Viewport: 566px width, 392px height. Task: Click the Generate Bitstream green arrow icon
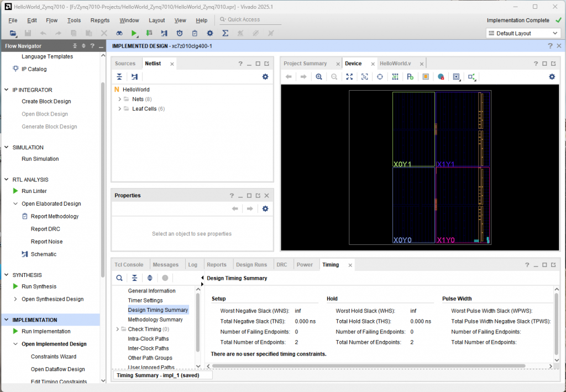pyautogui.click(x=149, y=33)
